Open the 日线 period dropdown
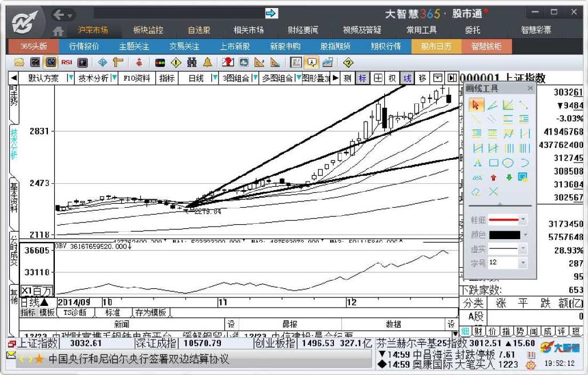The width and height of the screenshot is (588, 375). 215,78
